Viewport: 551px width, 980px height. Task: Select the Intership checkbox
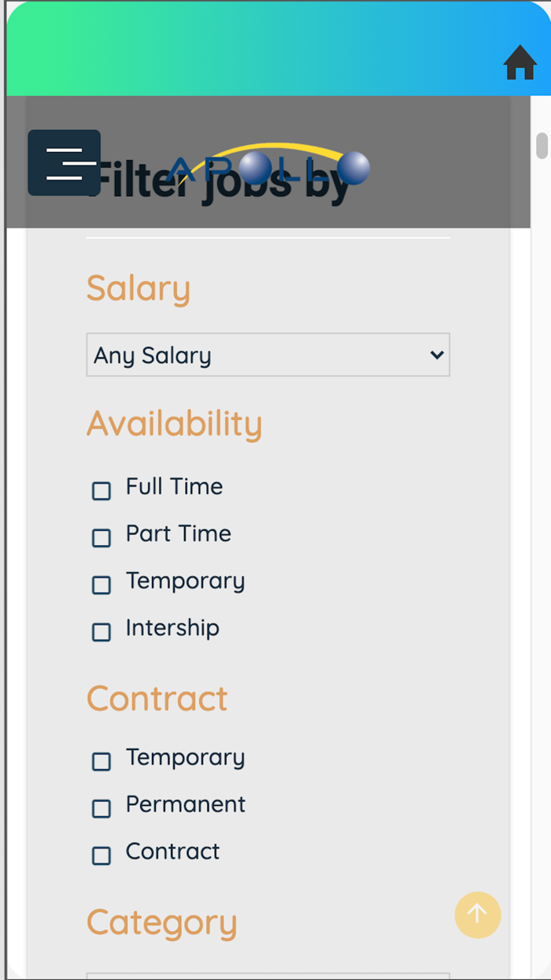point(101,633)
